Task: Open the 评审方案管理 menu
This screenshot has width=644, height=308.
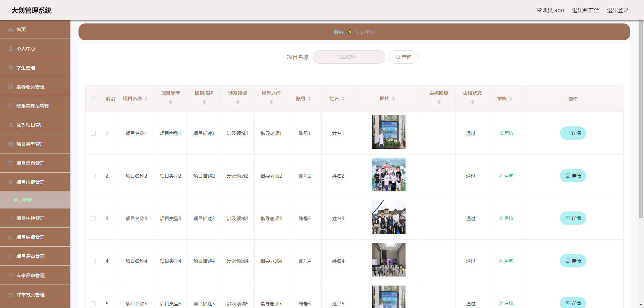Action: (35, 295)
